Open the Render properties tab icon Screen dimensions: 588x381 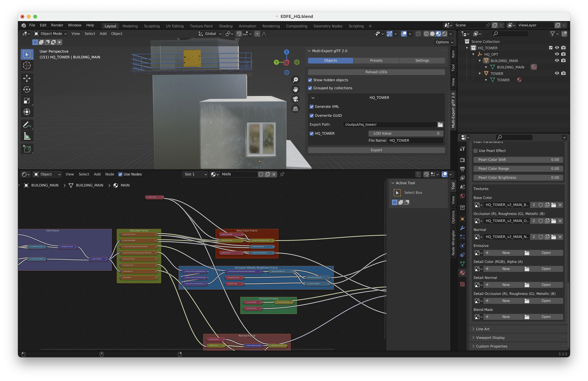click(x=462, y=160)
